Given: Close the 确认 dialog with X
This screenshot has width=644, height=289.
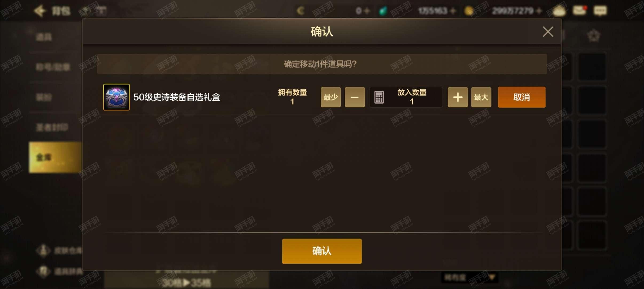Looking at the screenshot, I should coord(548,32).
